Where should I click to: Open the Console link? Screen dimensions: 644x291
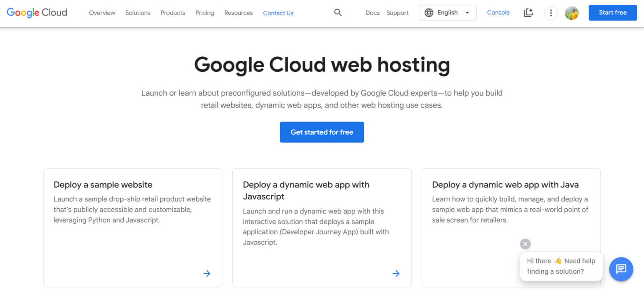click(x=498, y=13)
